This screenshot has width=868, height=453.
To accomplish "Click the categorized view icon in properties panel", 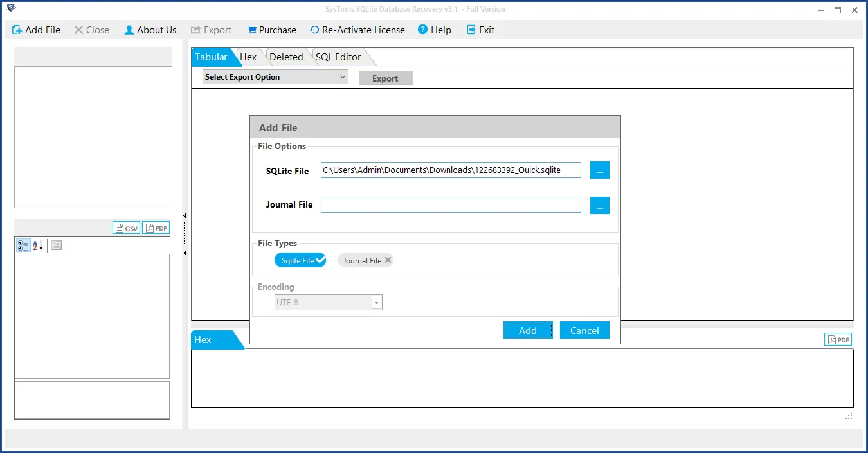I will tap(23, 245).
